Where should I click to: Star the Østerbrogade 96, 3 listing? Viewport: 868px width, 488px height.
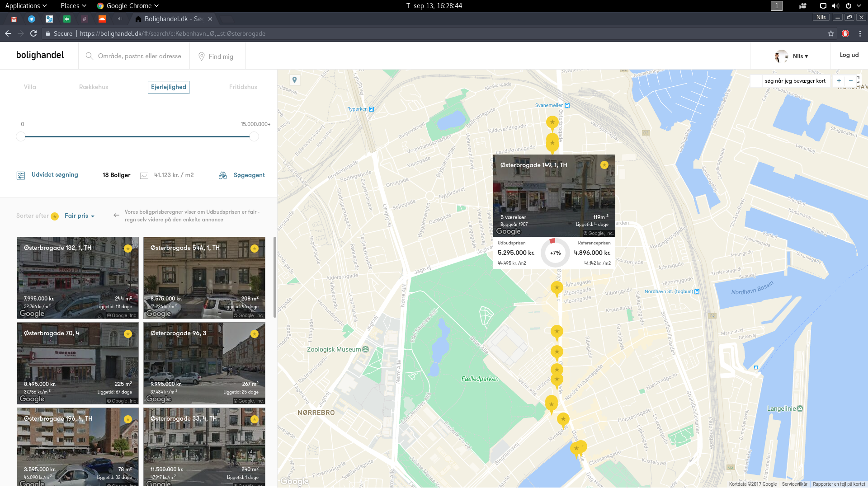coord(255,334)
